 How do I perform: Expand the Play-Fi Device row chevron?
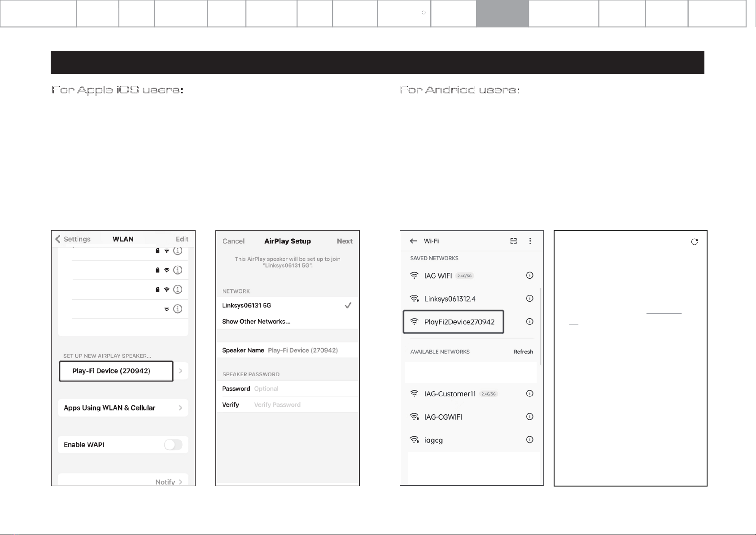180,371
